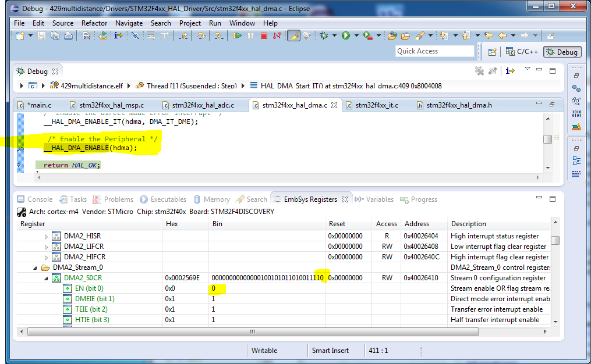Click the Back navigation arrow
Viewport: 591px width, 364px height.
(502, 35)
